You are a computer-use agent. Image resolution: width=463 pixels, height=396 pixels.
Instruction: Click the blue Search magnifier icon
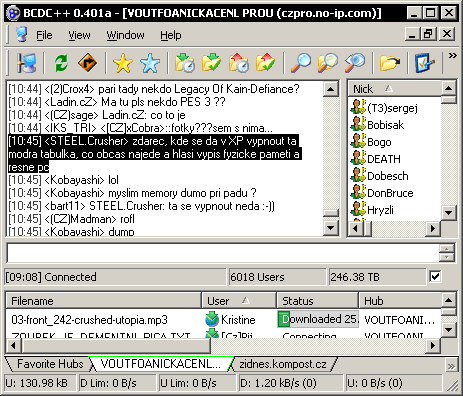(x=301, y=63)
